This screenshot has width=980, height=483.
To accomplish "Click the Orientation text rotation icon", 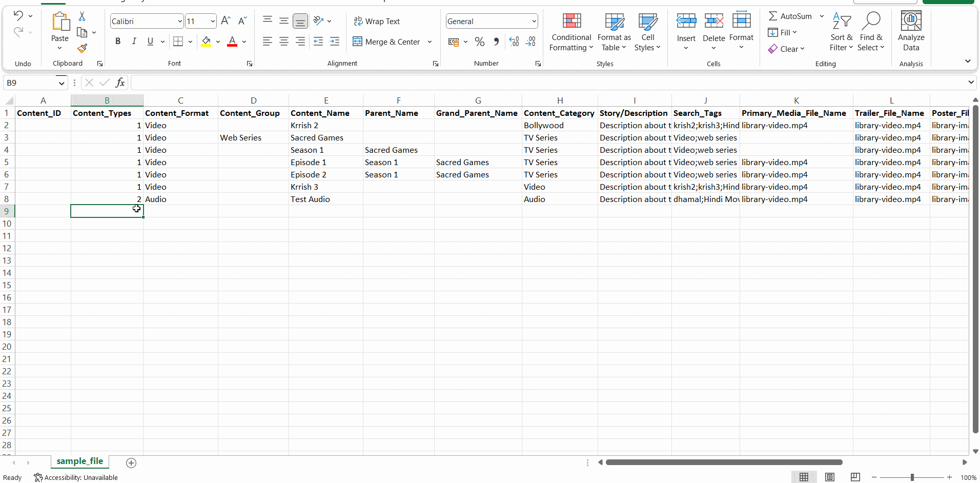I will click(x=319, y=21).
